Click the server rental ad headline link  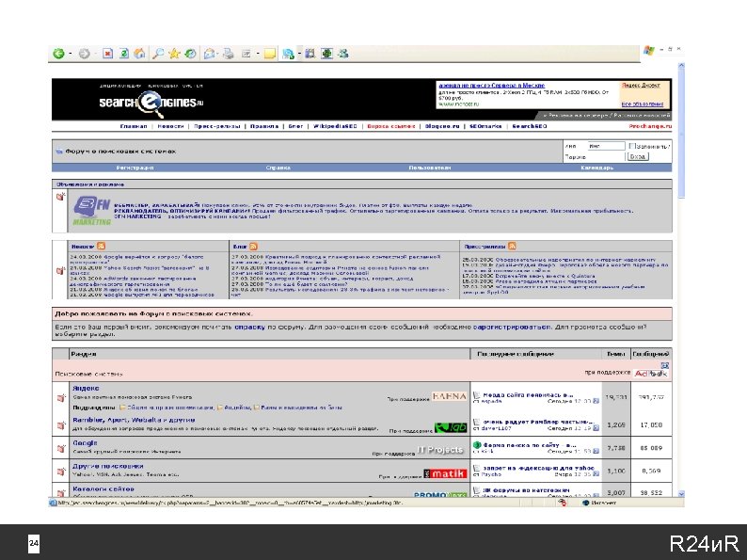(x=492, y=86)
